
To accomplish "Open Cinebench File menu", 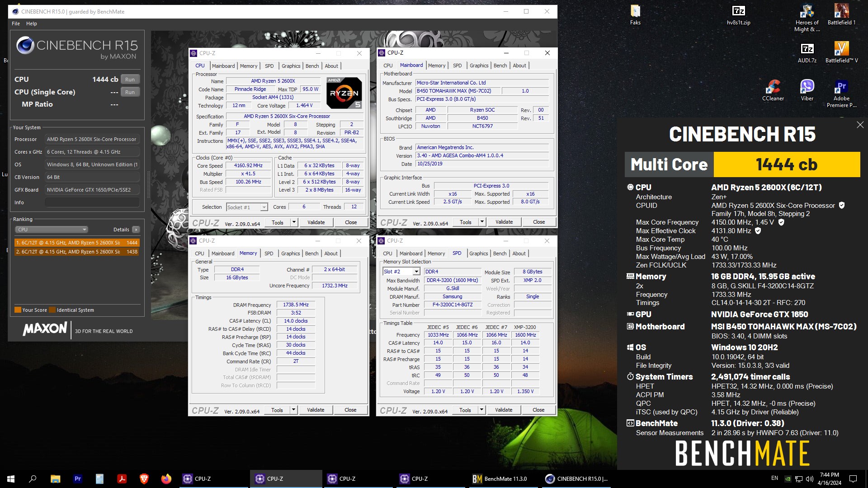I will [16, 23].
